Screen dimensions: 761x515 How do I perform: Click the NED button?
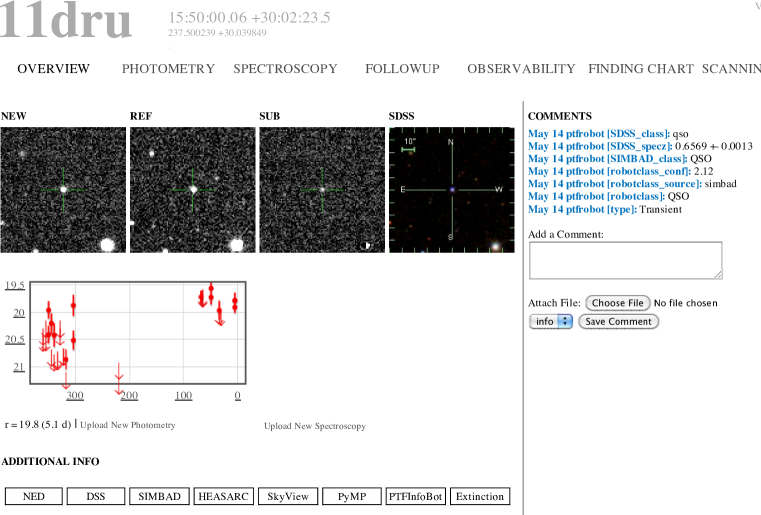[x=34, y=497]
